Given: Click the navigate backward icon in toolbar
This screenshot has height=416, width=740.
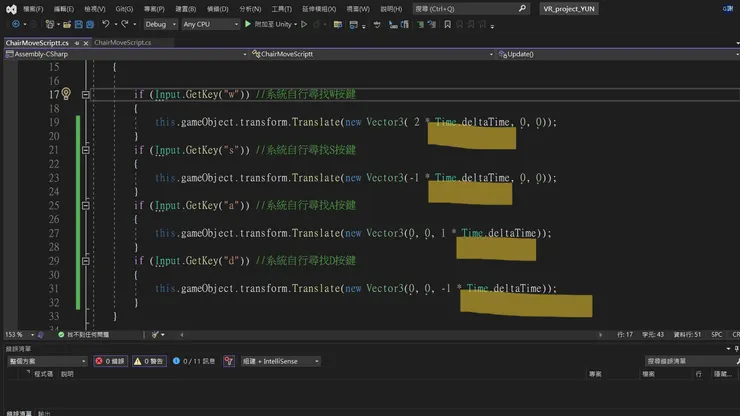Looking at the screenshot, I should pyautogui.click(x=15, y=24).
